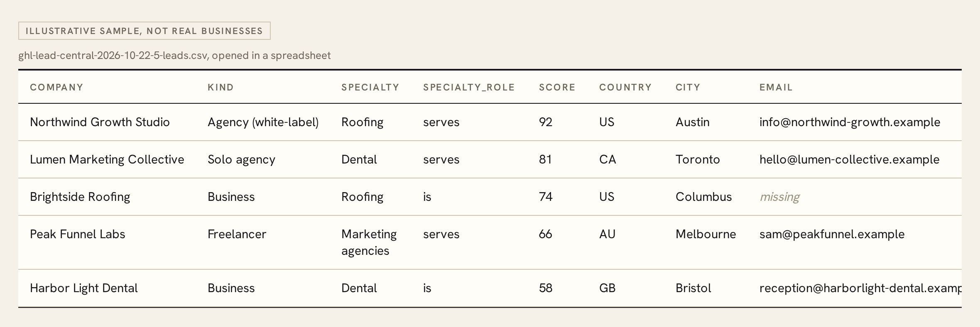Viewport: 980px width, 327px height.
Task: Select the Brightside Roofing company cell
Action: click(x=80, y=197)
